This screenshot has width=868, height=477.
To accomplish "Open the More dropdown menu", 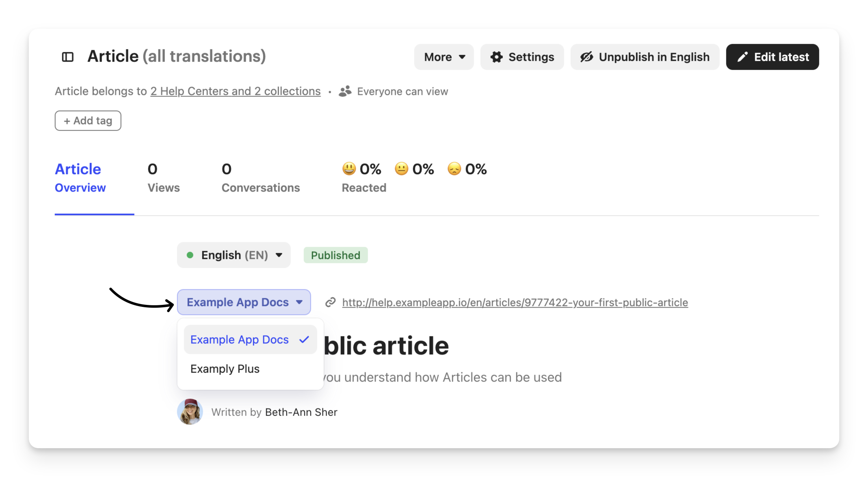I will coord(444,57).
